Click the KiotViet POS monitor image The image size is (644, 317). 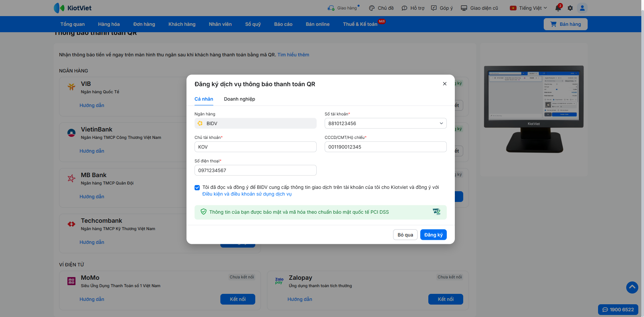[x=534, y=109]
